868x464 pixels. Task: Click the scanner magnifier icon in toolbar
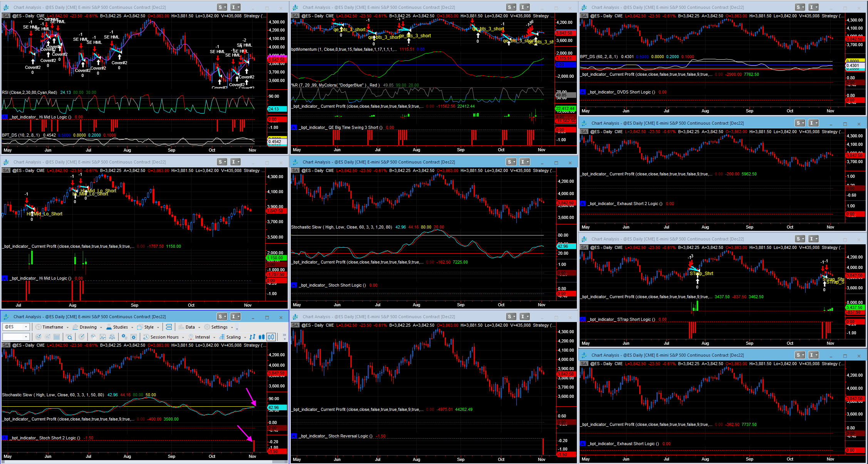69,337
